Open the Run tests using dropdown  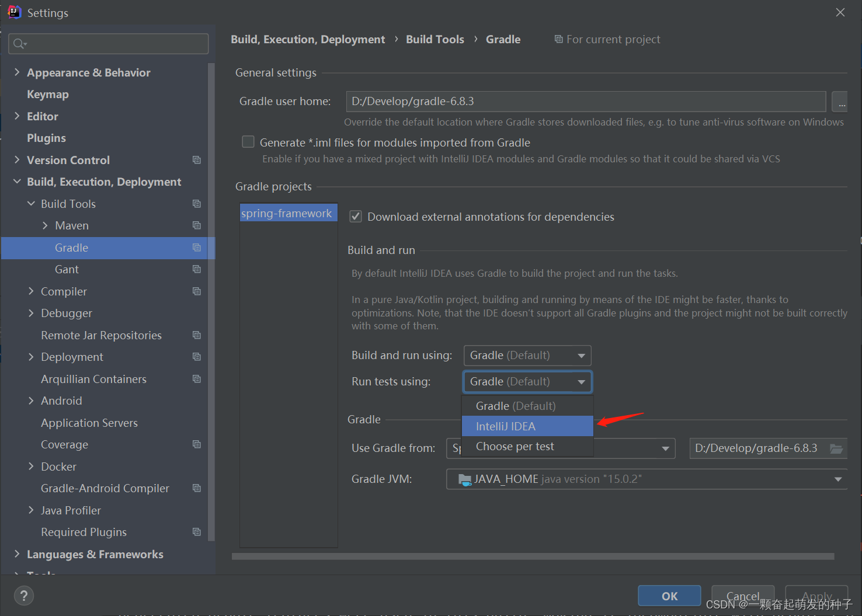point(527,382)
